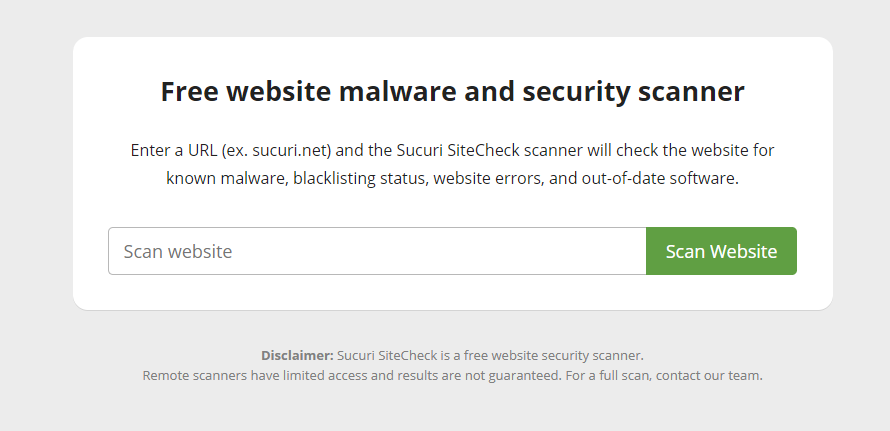Click the 'security scanner' words in heading
Image resolution: width=890 pixels, height=431 pixels.
point(633,91)
